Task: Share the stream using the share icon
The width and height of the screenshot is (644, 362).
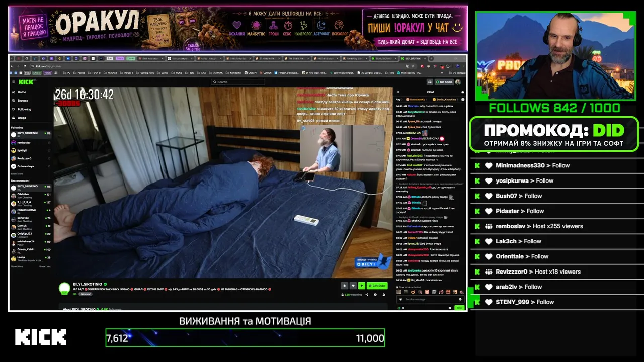Action: [367, 295]
